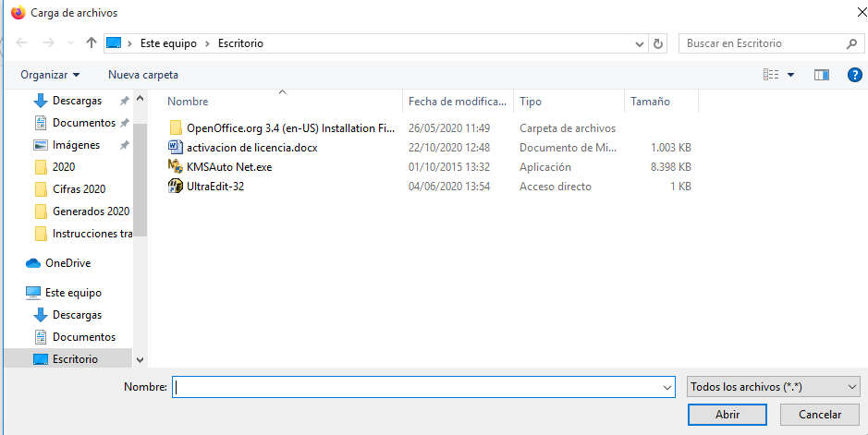This screenshot has height=435, width=868.
Task: Sort by 'Fecha de modifica...' column
Action: [x=458, y=102]
